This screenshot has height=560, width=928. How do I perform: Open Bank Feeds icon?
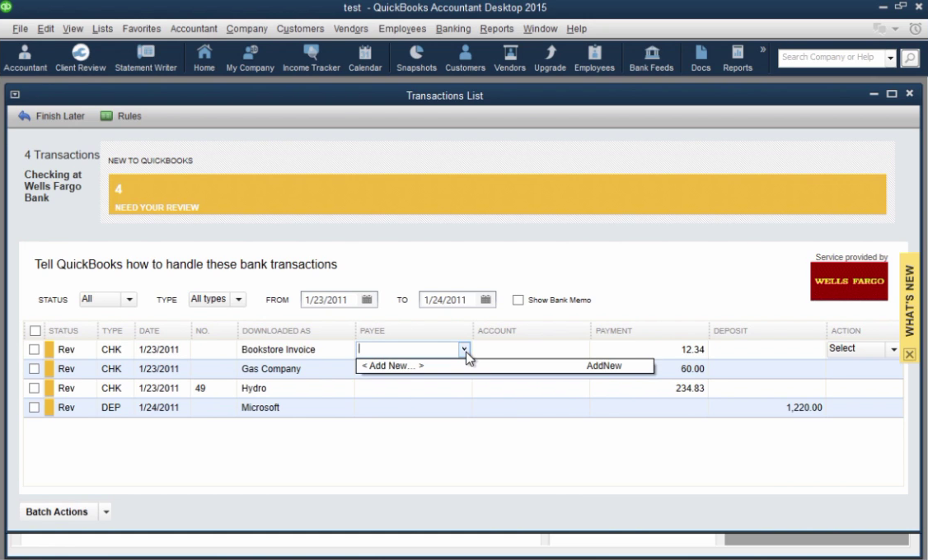652,58
